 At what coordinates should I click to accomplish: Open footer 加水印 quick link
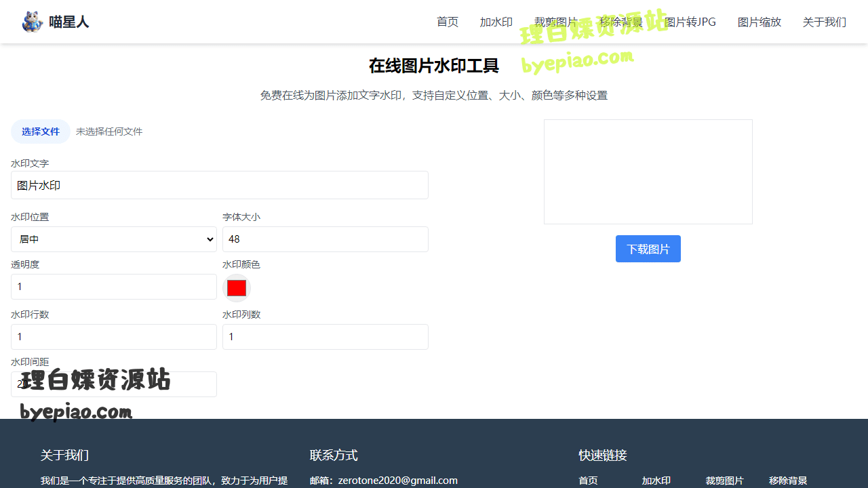(656, 481)
